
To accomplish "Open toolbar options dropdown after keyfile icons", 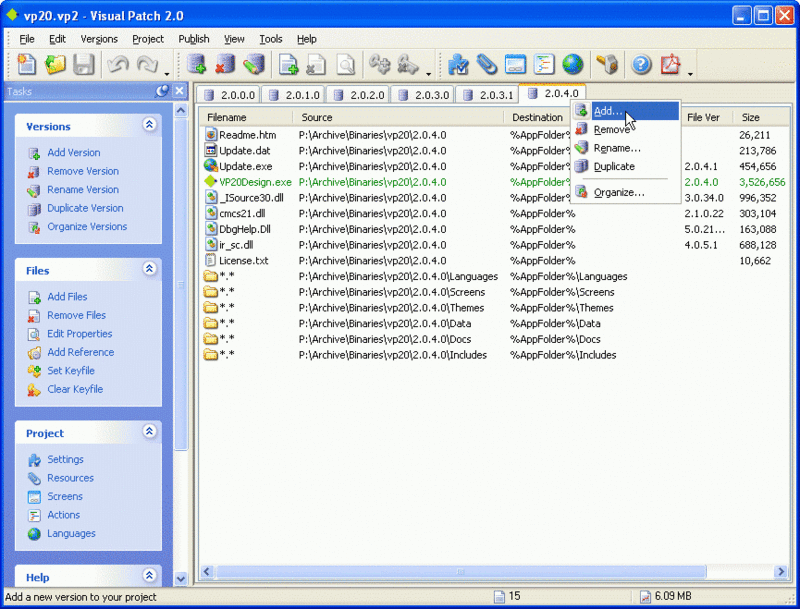I will pos(429,74).
